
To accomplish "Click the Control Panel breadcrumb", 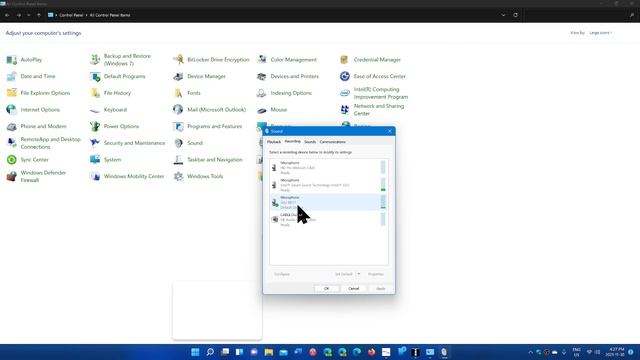I will [x=71, y=15].
